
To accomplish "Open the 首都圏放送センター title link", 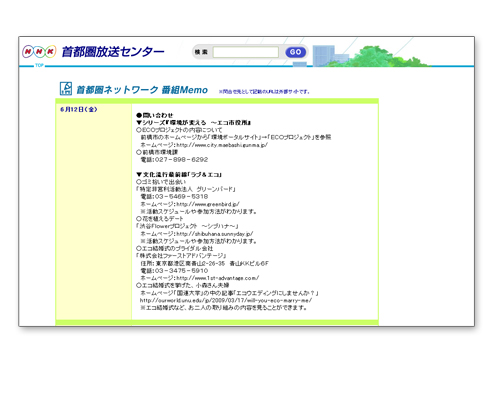I will [x=113, y=52].
